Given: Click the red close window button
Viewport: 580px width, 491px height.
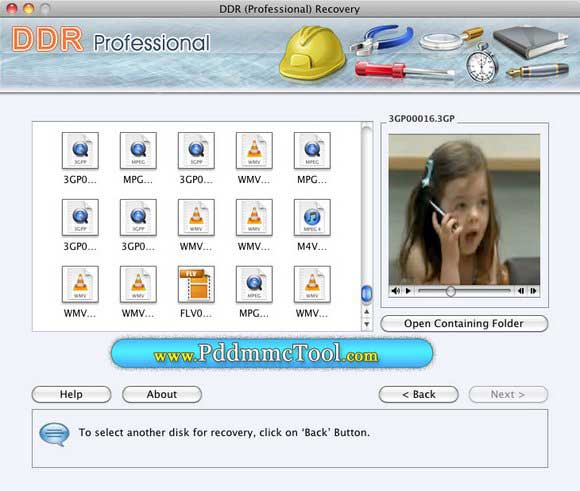Looking at the screenshot, I should [x=12, y=8].
